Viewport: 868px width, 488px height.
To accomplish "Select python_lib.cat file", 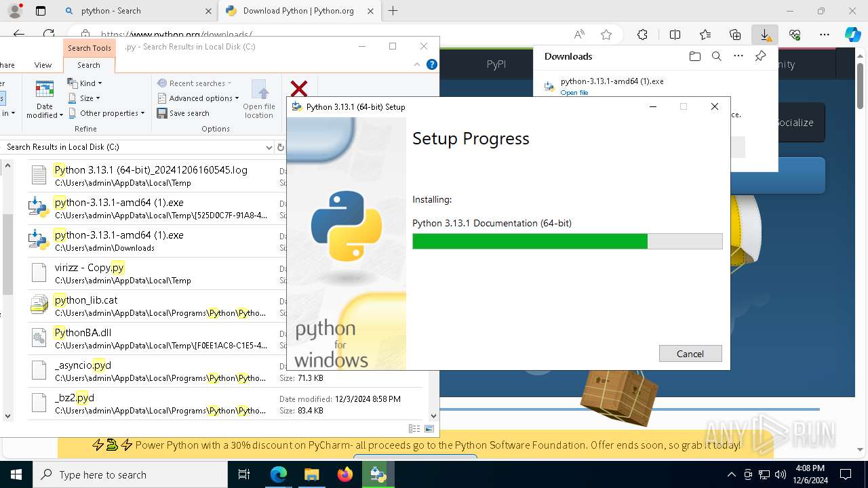I will click(151, 306).
